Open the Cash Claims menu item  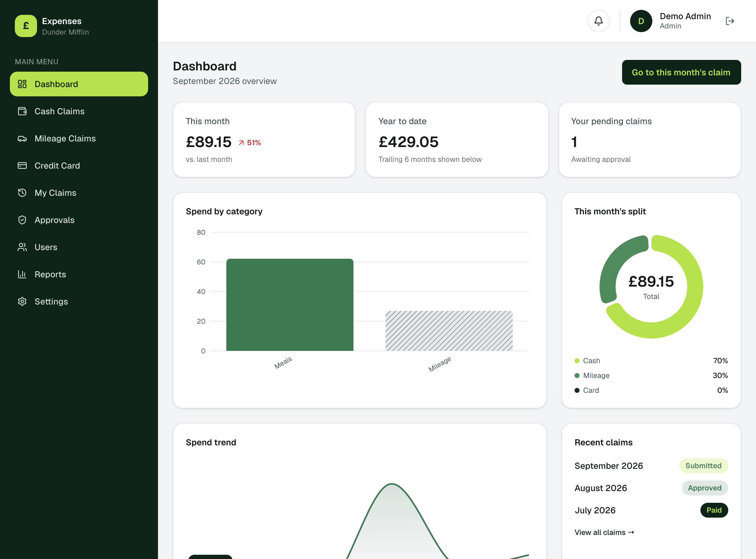coord(79,111)
